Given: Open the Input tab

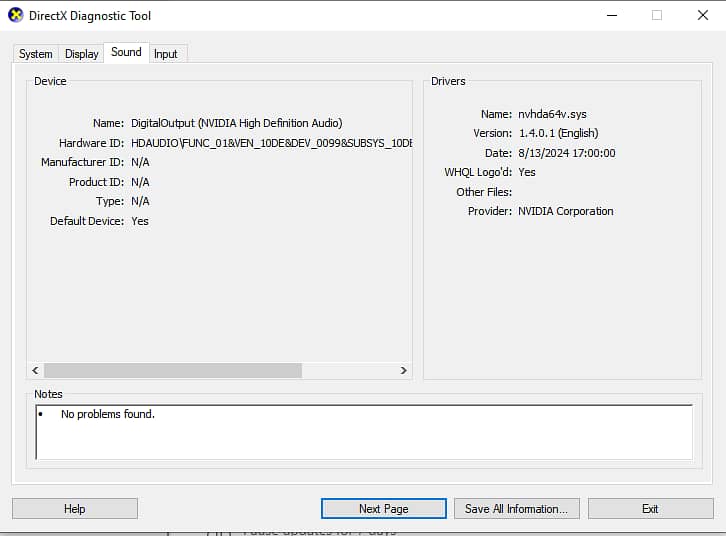Looking at the screenshot, I should click(166, 54).
